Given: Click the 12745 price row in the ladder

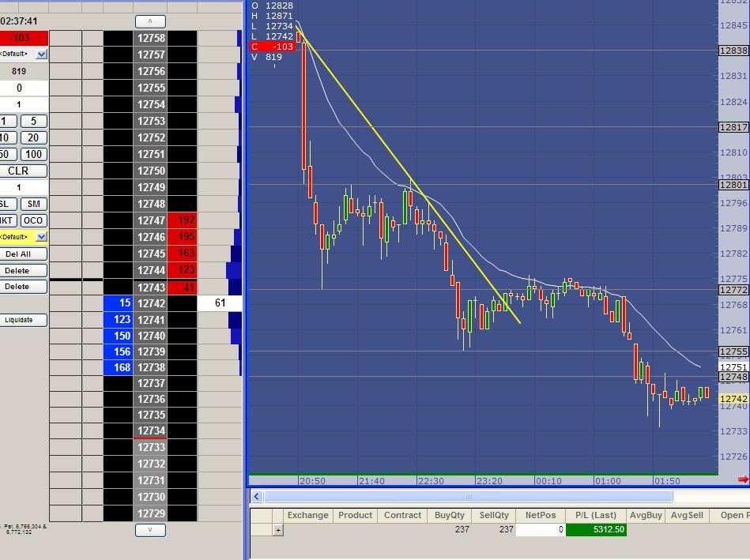Looking at the screenshot, I should point(151,254).
